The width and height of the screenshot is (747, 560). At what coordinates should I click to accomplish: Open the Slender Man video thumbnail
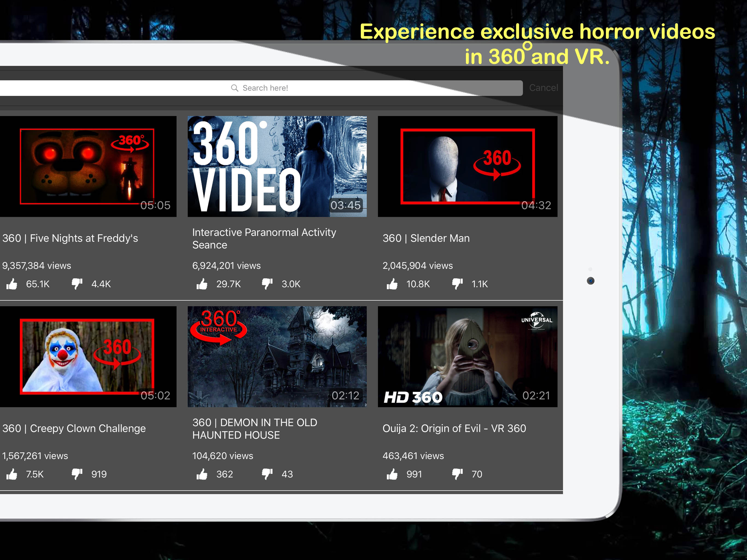pos(468,167)
